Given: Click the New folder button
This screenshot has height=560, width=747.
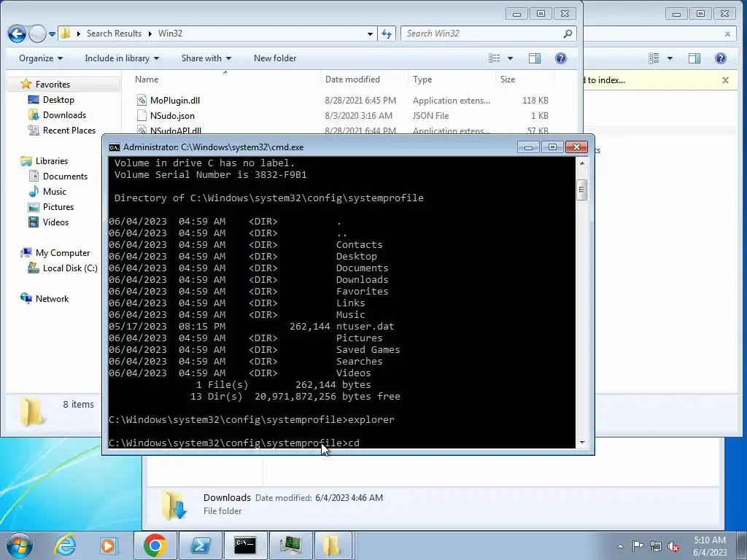Looking at the screenshot, I should tap(275, 58).
